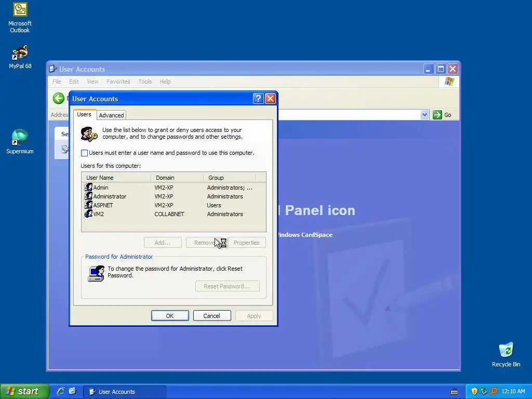532x399 pixels.
Task: Click the users and key icon
Action: (89, 134)
